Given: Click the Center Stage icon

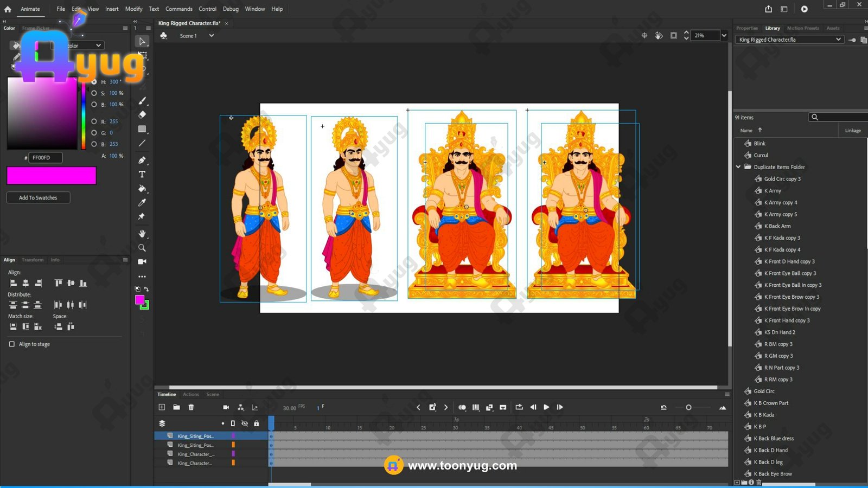Looking at the screenshot, I should [x=644, y=35].
